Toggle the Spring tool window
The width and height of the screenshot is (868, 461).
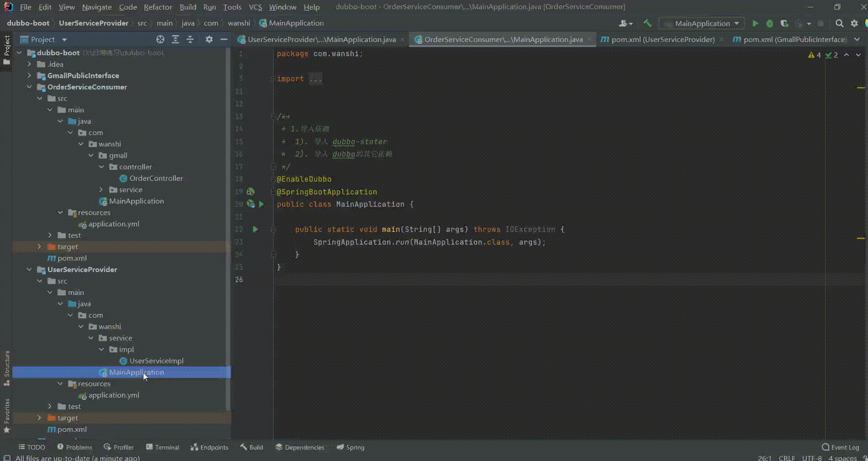(350, 447)
